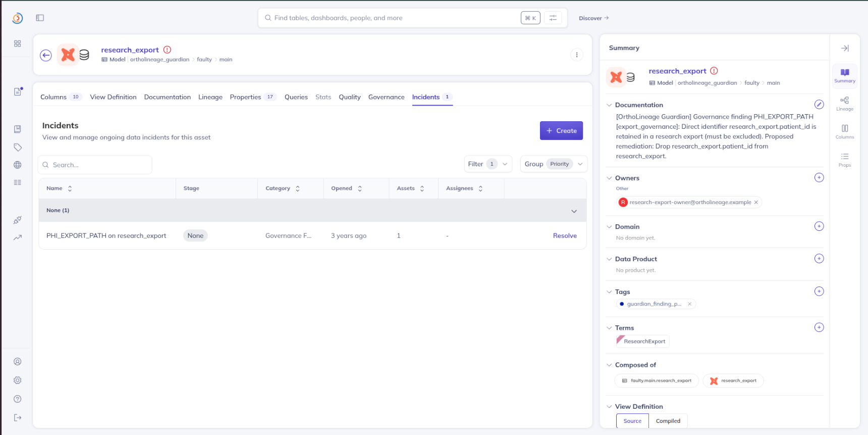Toggle the left sidebar panel icon
Image resolution: width=868 pixels, height=435 pixels.
coord(40,18)
